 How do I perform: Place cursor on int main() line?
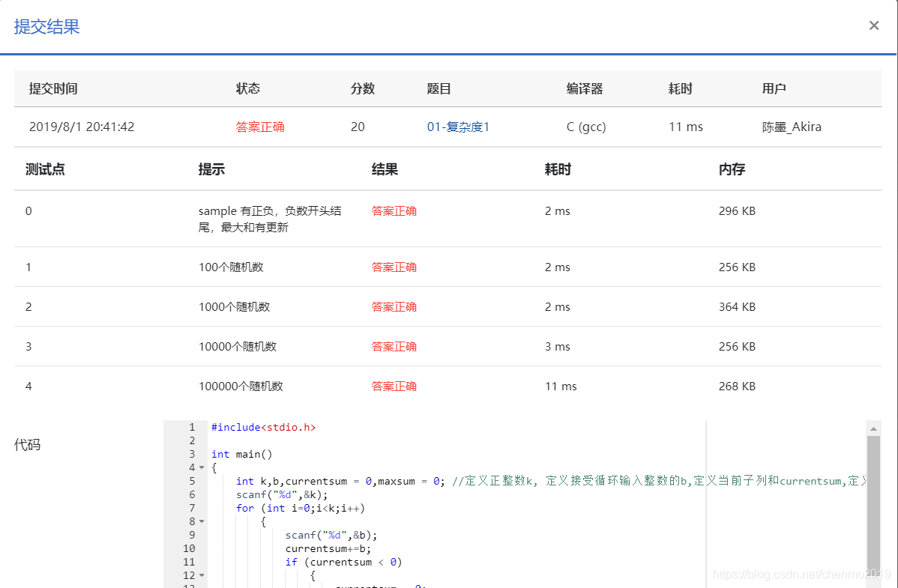tap(241, 454)
